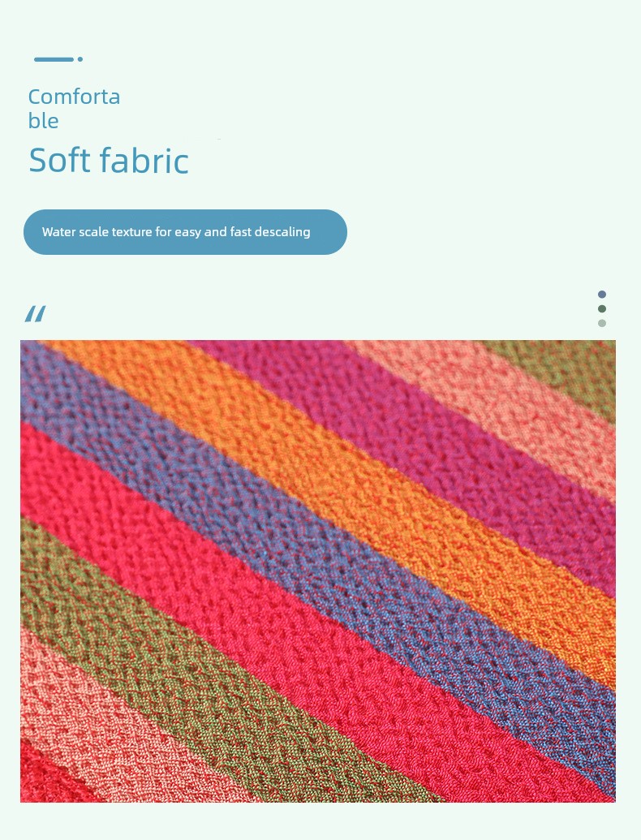The image size is (641, 840).
Task: Click the 'Comfortable' text label
Action: [74, 109]
